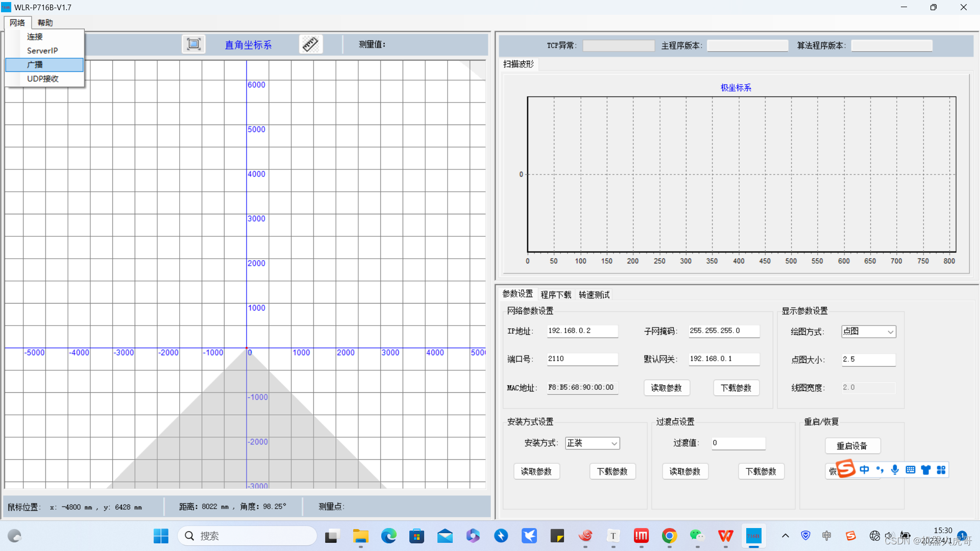This screenshot has width=980, height=551.
Task: Click the 重启设备 restart device button
Action: tap(852, 446)
